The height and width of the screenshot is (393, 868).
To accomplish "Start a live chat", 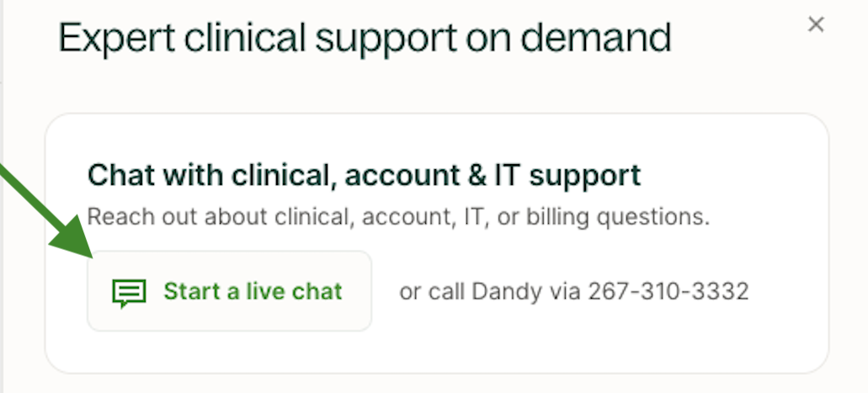I will coord(229,291).
